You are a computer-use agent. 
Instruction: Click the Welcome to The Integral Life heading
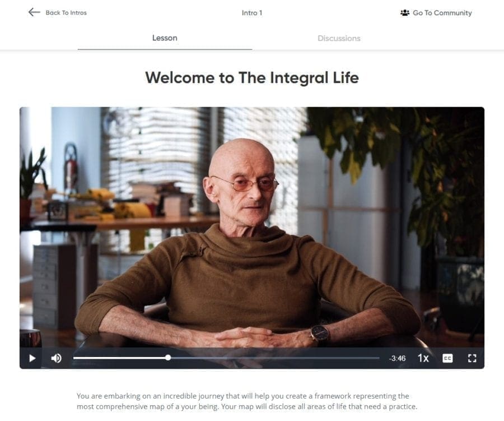(x=252, y=78)
